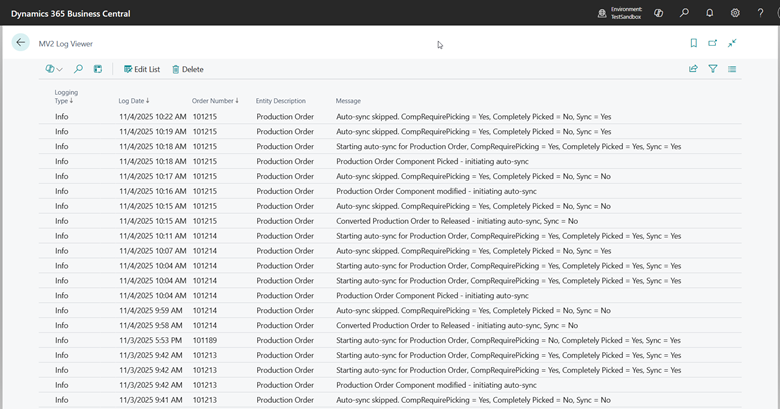
Task: Click the Message column header
Action: pos(348,101)
